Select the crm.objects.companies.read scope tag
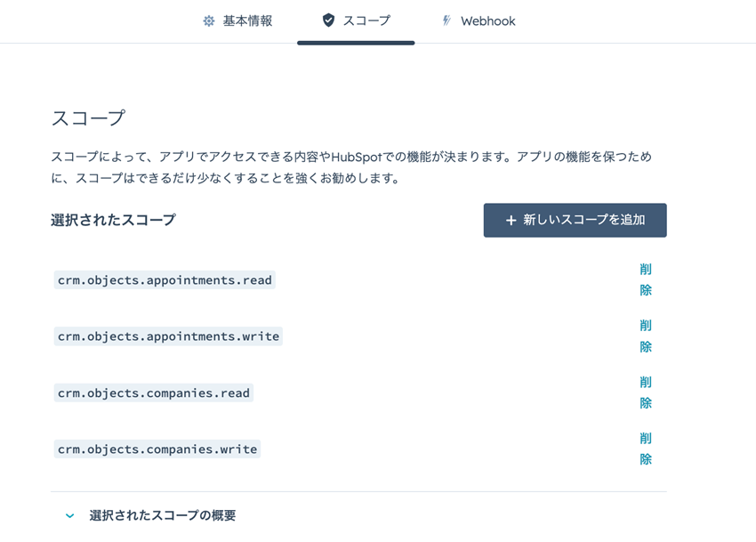The width and height of the screenshot is (756, 542). pyautogui.click(x=154, y=392)
